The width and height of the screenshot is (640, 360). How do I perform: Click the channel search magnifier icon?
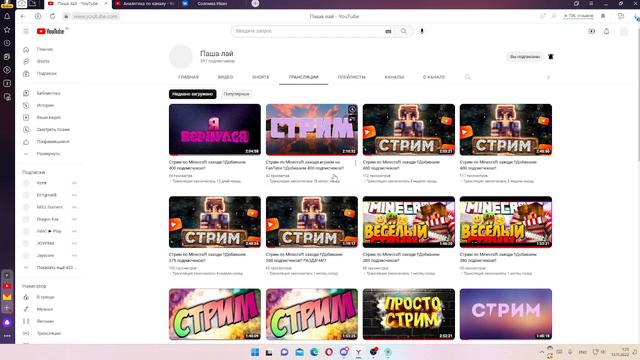click(468, 77)
